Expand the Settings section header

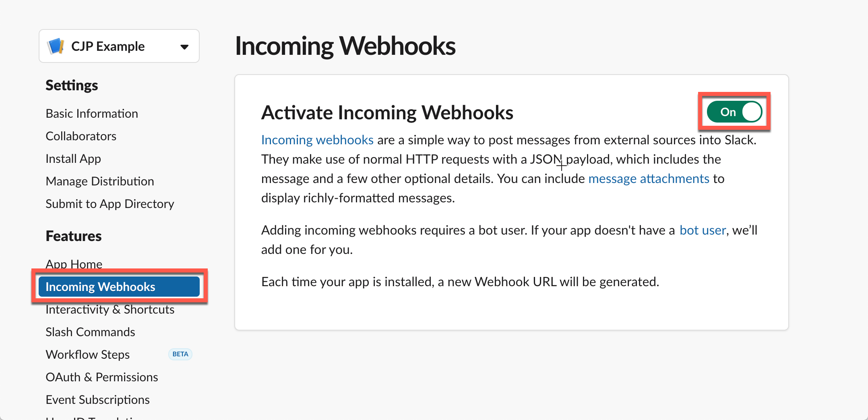pyautogui.click(x=72, y=85)
